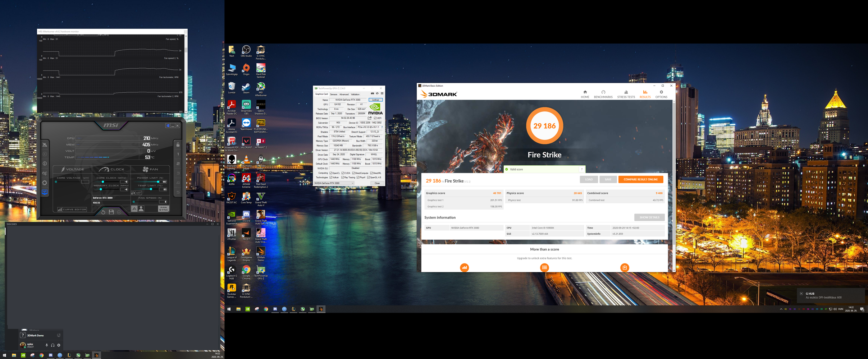Image resolution: width=868 pixels, height=359 pixels.
Task: Select Afterburner profile slot 1
Action: pyautogui.click(x=178, y=154)
